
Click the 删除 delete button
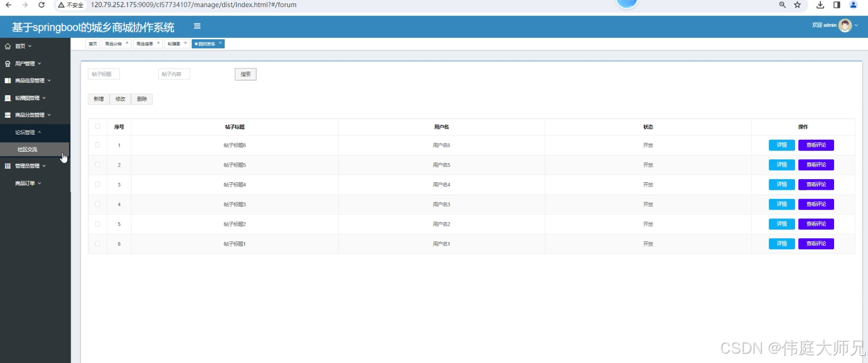(x=142, y=99)
